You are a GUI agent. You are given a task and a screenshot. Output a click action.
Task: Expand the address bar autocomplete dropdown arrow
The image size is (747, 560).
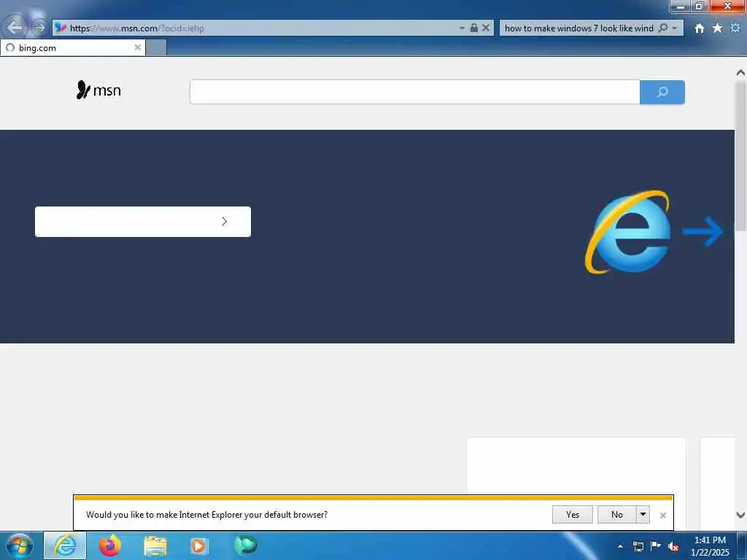click(x=462, y=28)
